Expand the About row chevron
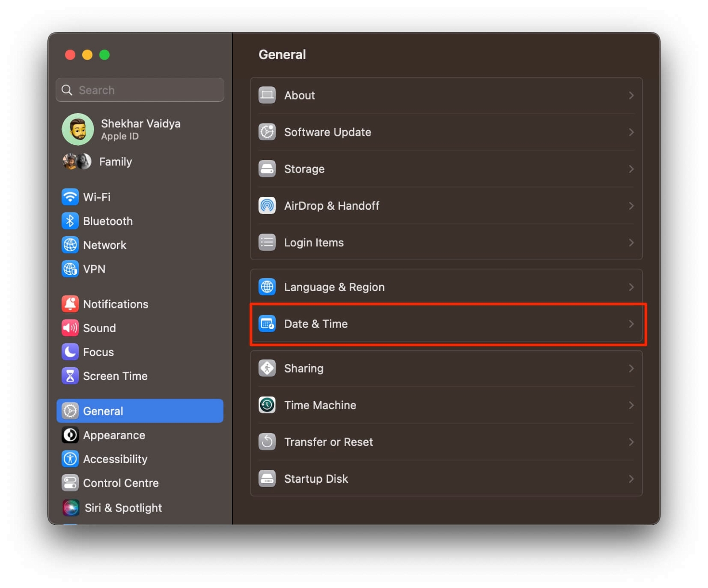This screenshot has height=588, width=708. 631,96
